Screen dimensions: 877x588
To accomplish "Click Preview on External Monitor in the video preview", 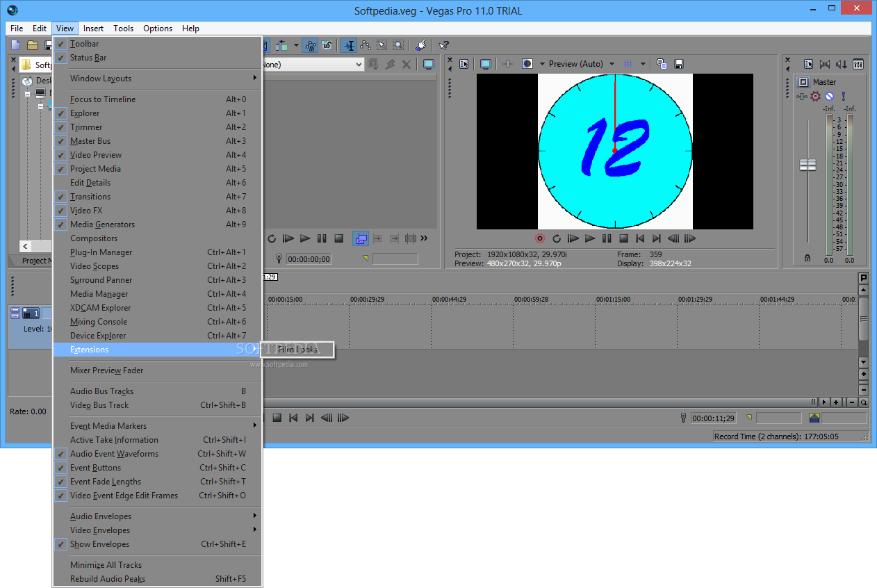I will click(x=486, y=64).
